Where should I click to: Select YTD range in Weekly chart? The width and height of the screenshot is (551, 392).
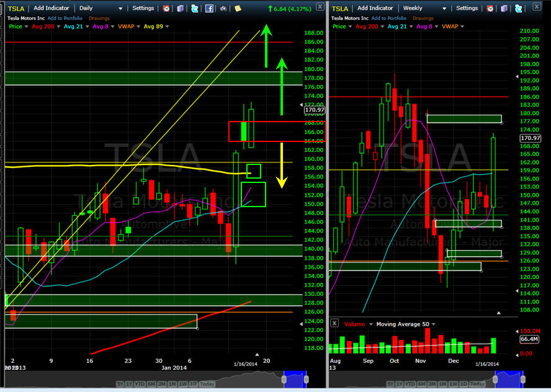click(x=410, y=384)
